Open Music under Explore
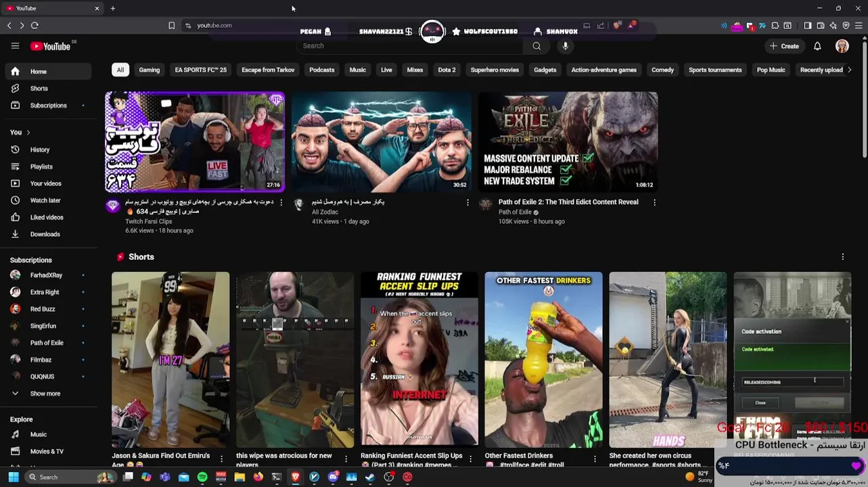Screen dimensions: 868x487 point(48,434)
